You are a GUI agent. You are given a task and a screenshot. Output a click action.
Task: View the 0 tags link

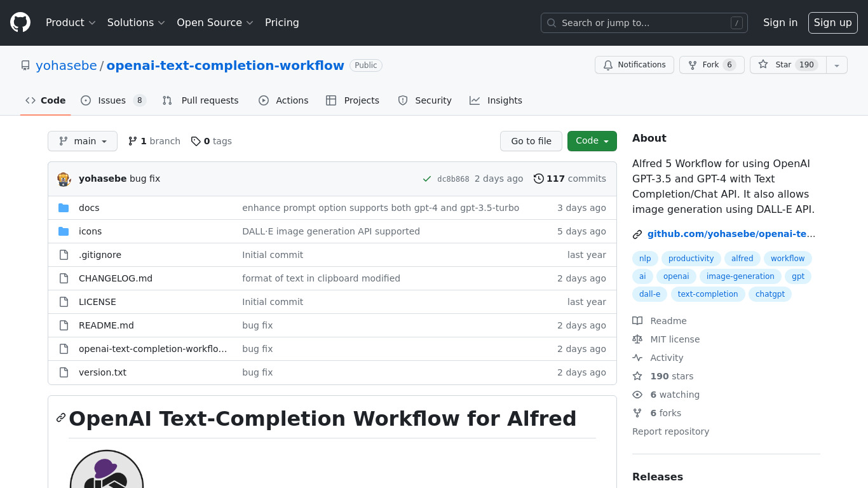tap(212, 141)
